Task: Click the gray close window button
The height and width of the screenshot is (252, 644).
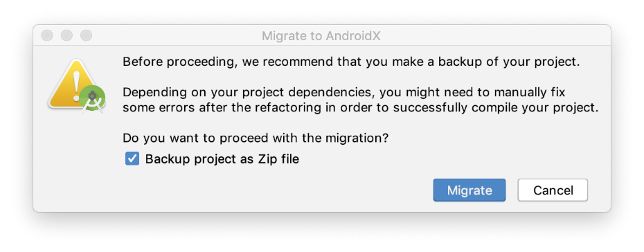Action: (47, 36)
